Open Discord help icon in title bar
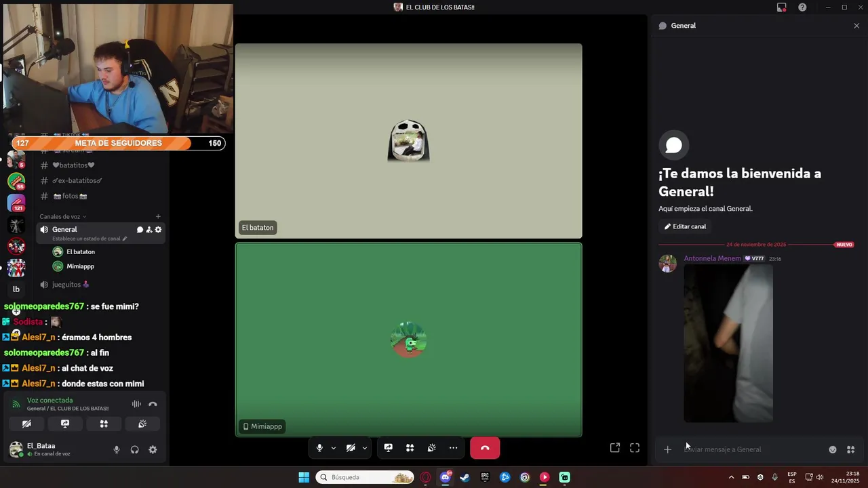 (803, 7)
